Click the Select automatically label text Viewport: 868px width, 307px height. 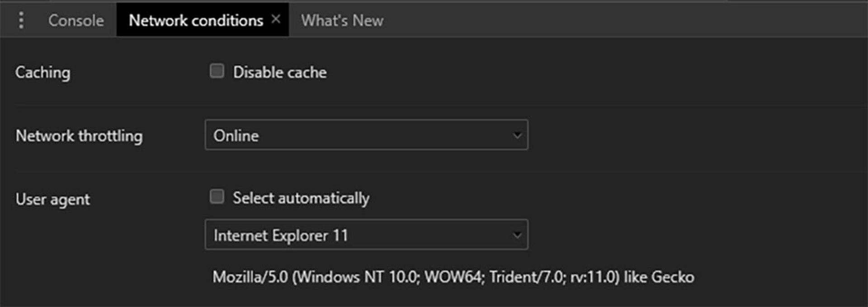point(301,197)
